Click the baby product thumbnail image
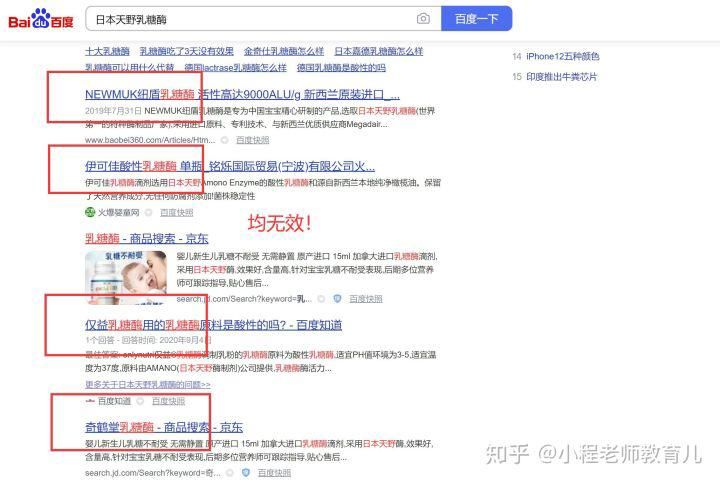Image resolution: width=720 pixels, height=483 pixels. coord(126,277)
